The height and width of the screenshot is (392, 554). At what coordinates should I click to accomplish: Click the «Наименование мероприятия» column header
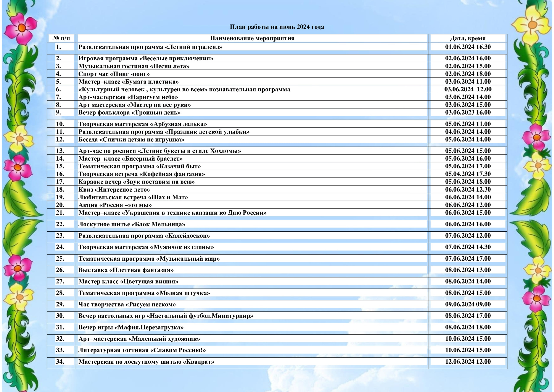[x=252, y=38]
